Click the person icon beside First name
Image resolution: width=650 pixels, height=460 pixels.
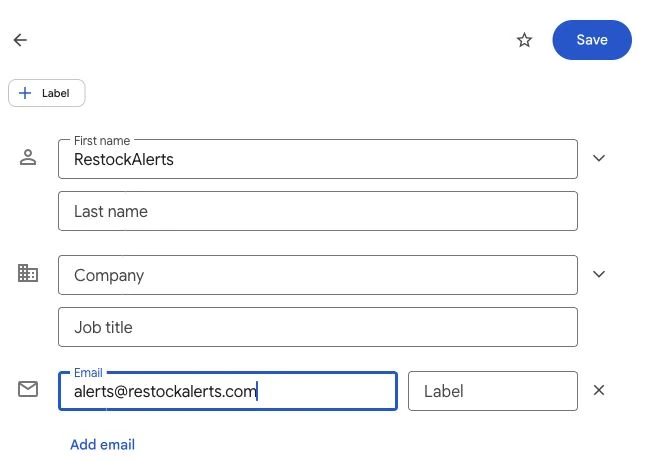[28, 157]
